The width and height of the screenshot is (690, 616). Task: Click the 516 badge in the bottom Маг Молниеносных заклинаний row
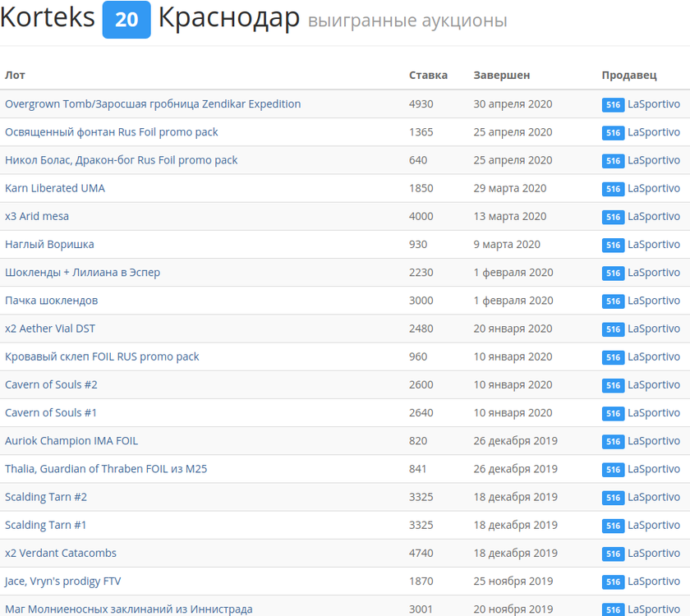tap(613, 610)
